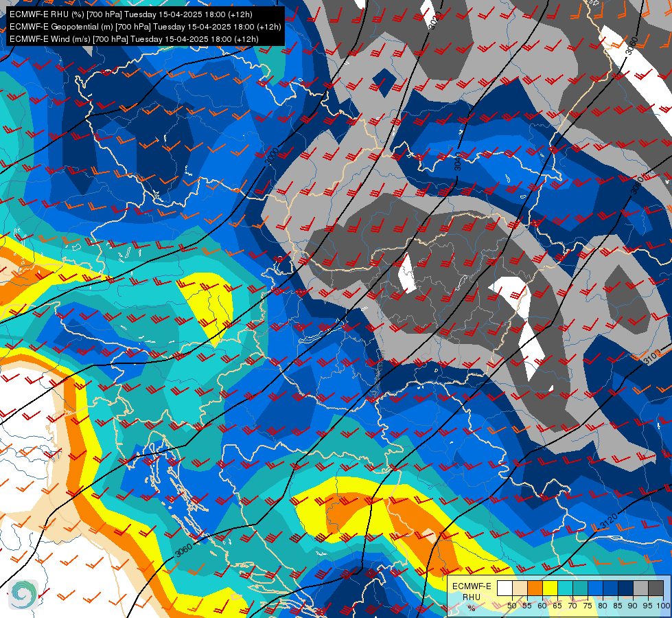
Task: Click the legend tick label 55
Action: (527, 606)
